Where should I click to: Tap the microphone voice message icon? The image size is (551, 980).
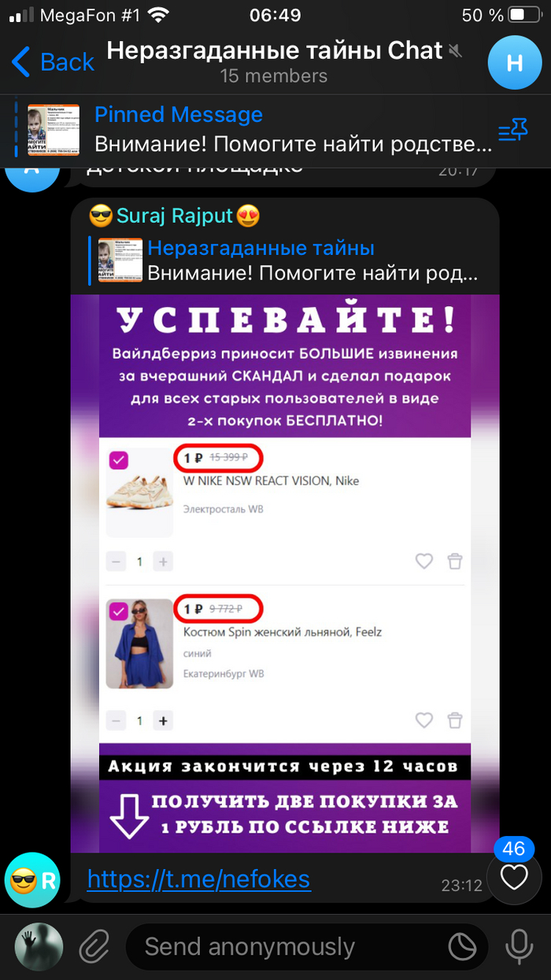pyautogui.click(x=519, y=946)
